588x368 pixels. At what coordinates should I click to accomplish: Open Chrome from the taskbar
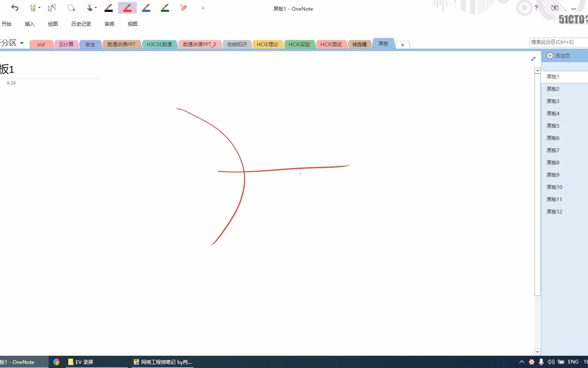[x=56, y=362]
